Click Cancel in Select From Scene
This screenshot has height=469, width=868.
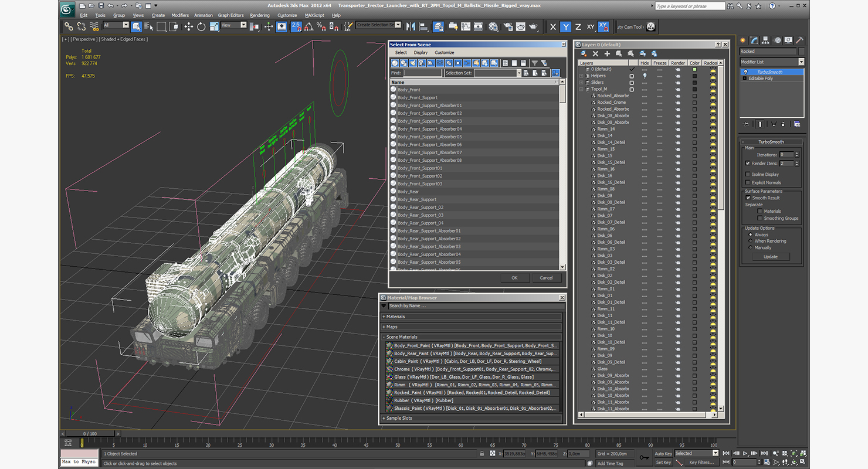pos(546,278)
